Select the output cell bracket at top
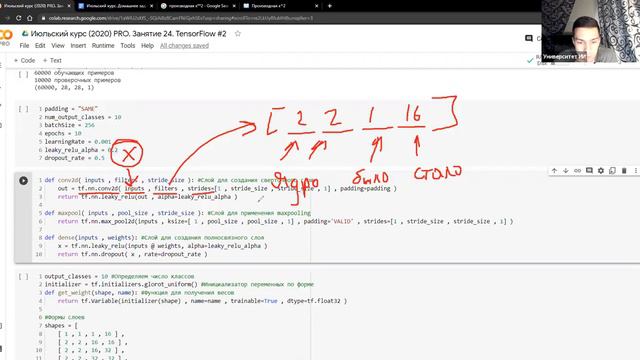Image resolution: width=640 pixels, height=360 pixels. (24, 75)
